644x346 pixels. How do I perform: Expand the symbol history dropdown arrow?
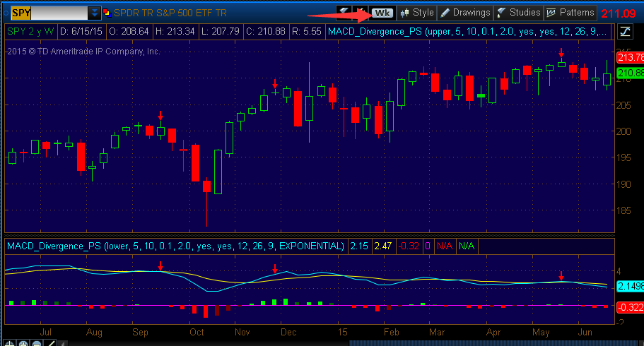[95, 13]
